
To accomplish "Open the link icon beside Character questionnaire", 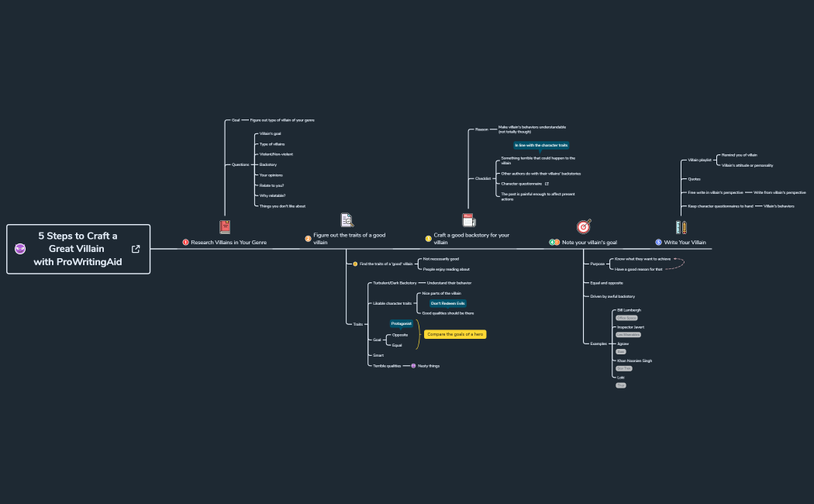I will [547, 184].
